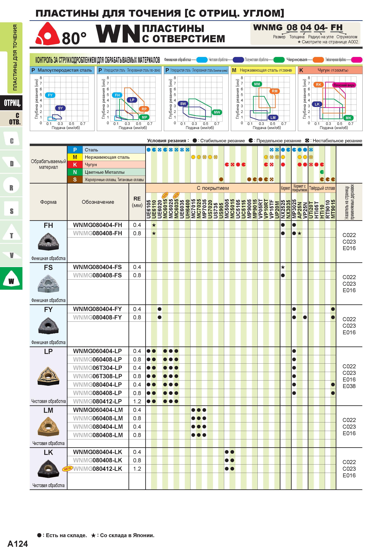Click the brown S heat-resistant alloys square
Screen dimensions: 392x555
point(75,180)
